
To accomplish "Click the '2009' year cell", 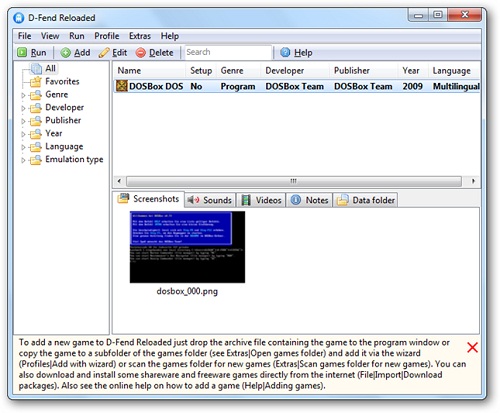I will click(x=412, y=86).
